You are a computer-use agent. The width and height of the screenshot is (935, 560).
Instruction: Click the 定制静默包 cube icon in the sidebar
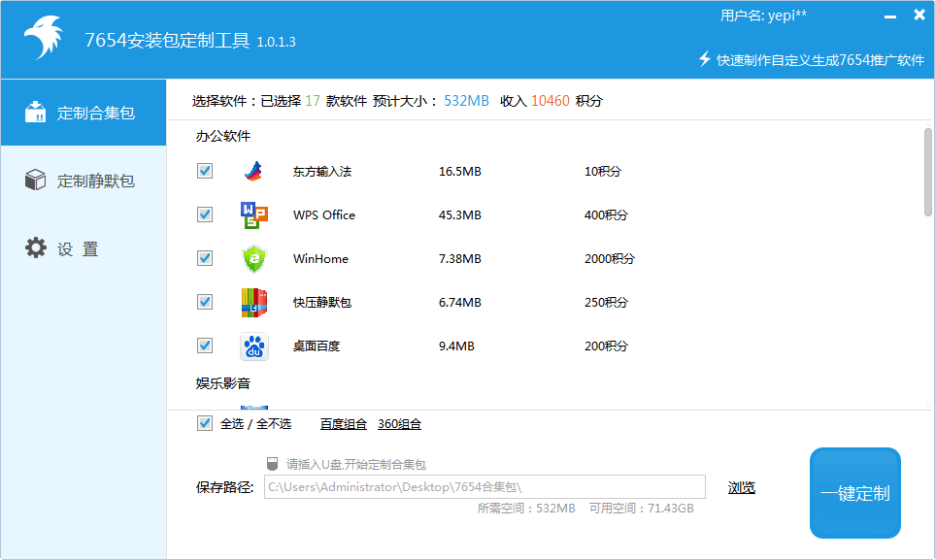pos(35,180)
